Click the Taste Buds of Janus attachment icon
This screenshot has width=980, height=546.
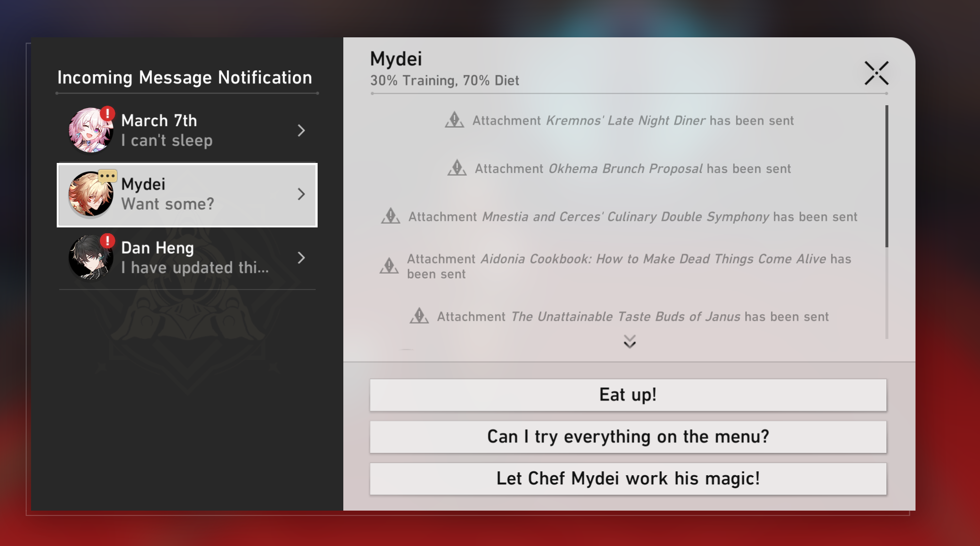pos(419,316)
